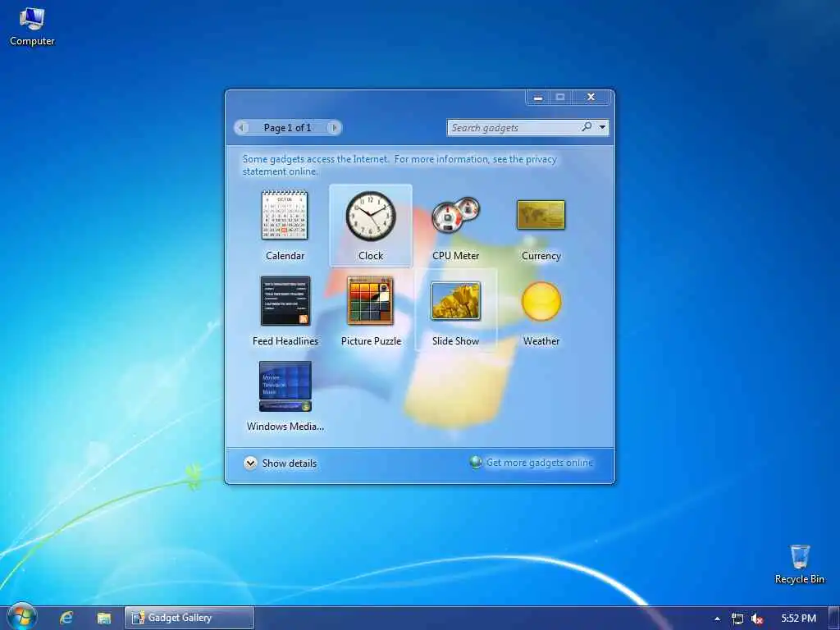Open the Computer desktop icon
The width and height of the screenshot is (840, 630).
[x=32, y=27]
